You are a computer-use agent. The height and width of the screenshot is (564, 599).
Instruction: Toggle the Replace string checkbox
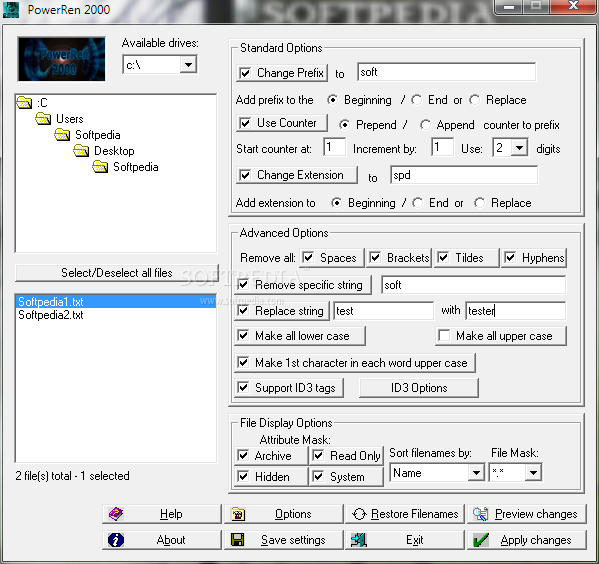[x=243, y=310]
